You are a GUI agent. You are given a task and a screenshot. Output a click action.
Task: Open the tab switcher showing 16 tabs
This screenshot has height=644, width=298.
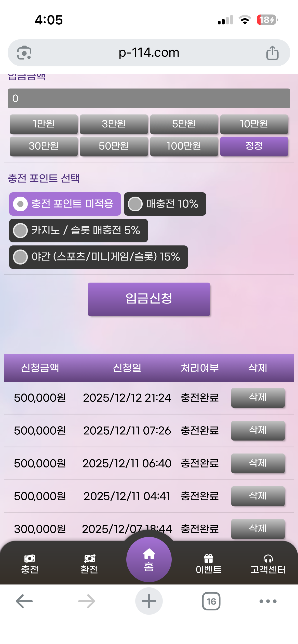(211, 601)
